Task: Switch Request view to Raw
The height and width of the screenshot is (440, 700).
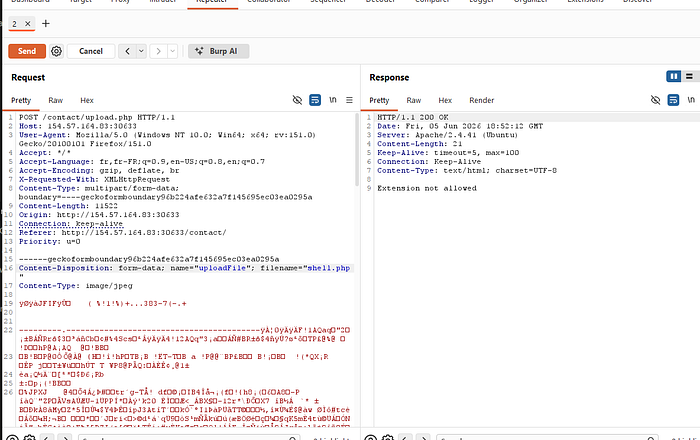Action: coord(56,100)
